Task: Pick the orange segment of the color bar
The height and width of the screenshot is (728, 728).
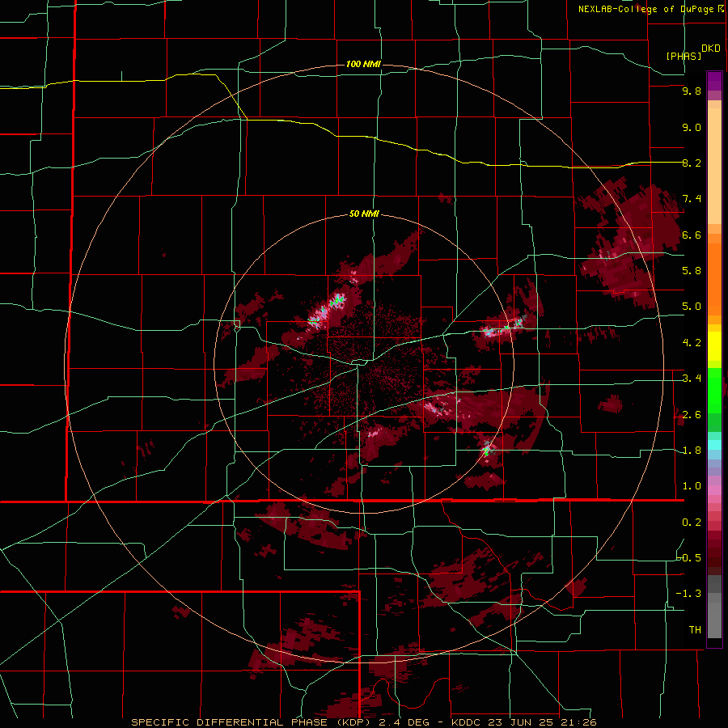Action: (714, 275)
